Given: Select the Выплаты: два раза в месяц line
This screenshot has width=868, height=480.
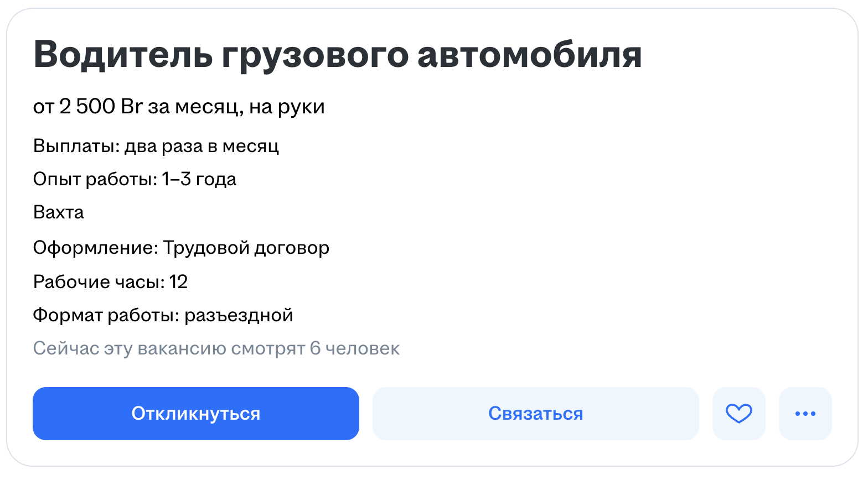Looking at the screenshot, I should coord(156,146).
